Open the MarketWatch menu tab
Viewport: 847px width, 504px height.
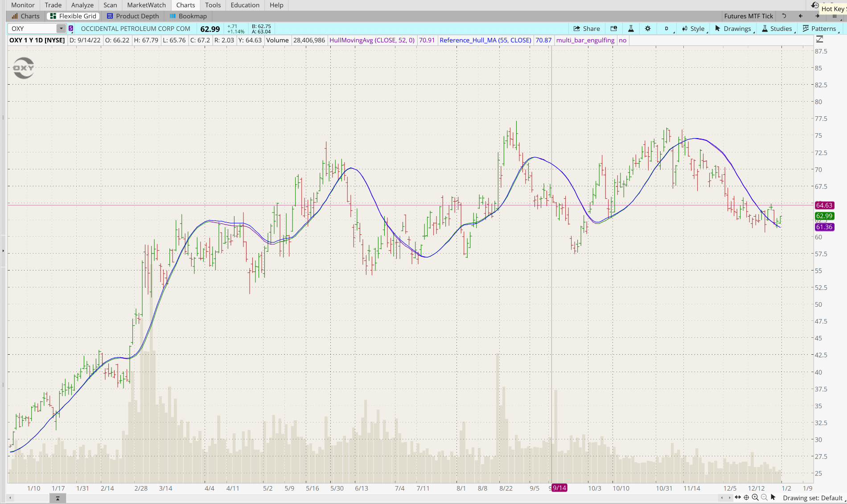tap(146, 5)
